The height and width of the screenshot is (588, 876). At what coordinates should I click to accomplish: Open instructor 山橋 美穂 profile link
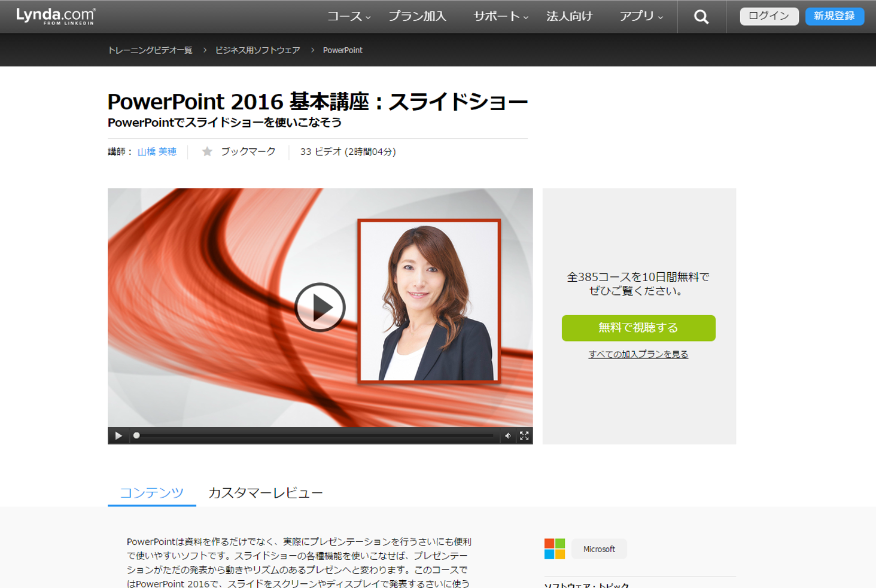coord(157,152)
